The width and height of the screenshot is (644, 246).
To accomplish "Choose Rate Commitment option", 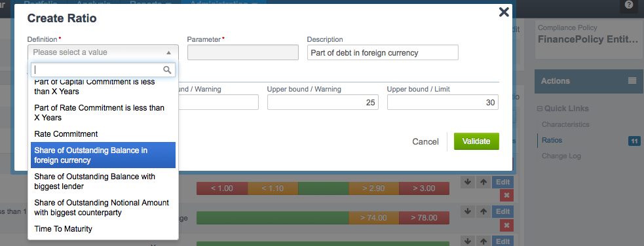I will pyautogui.click(x=103, y=134).
